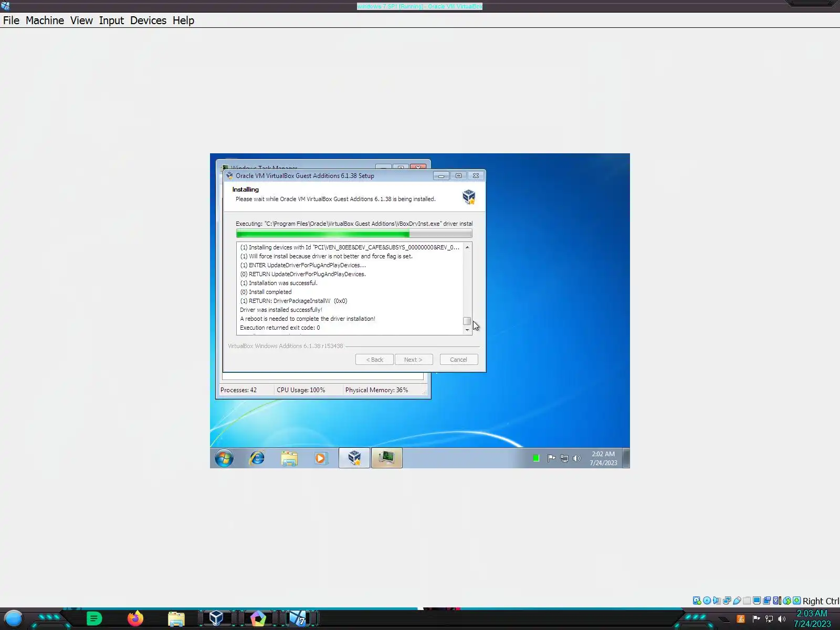Click the green CPU meter guest tray icon

click(535, 458)
